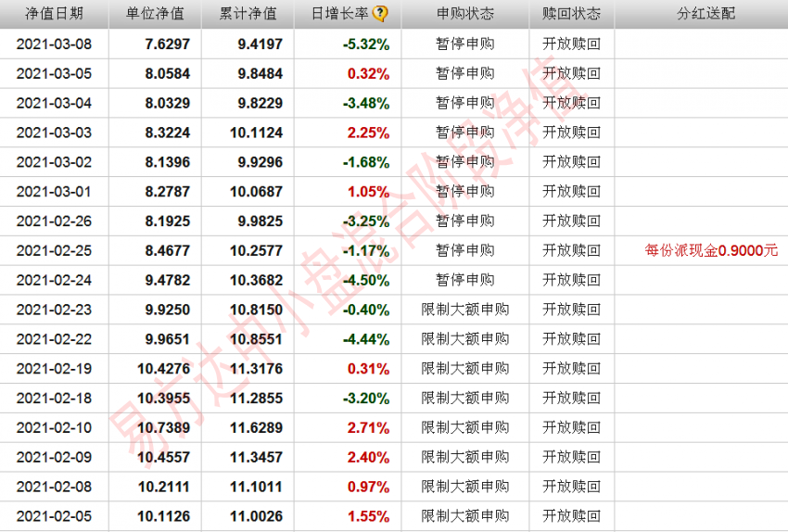Image resolution: width=788 pixels, height=532 pixels.
Task: Click cumulative net value 9.8484
Action: coord(261,74)
